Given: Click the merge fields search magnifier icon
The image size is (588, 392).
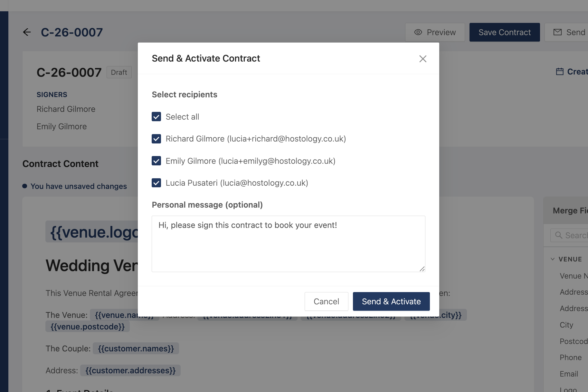Looking at the screenshot, I should pos(559,235).
